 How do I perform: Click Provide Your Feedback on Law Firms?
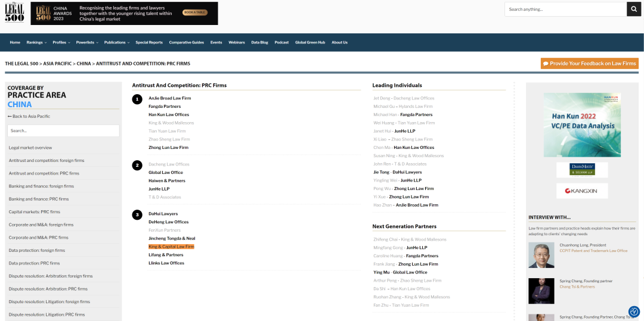(x=589, y=64)
